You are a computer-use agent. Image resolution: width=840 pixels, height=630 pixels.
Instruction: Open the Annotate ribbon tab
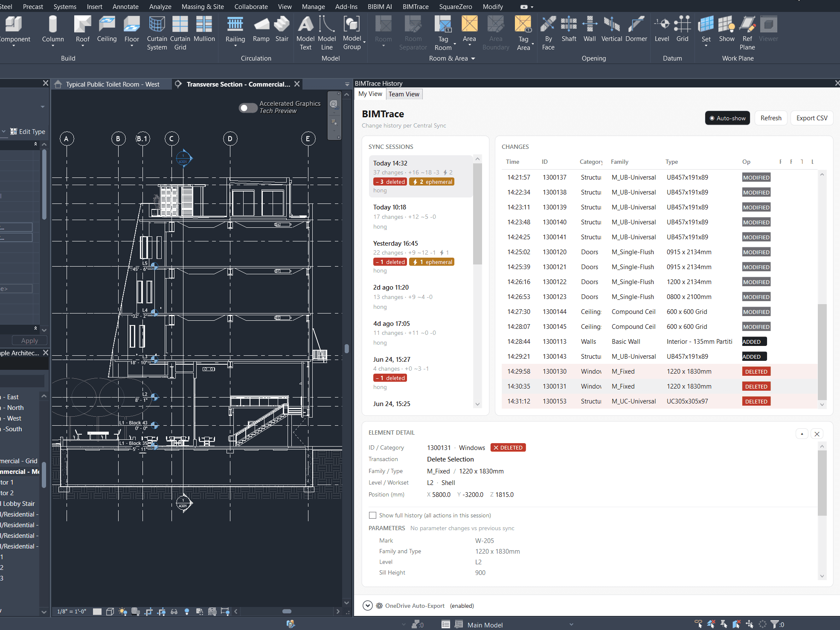[125, 6]
